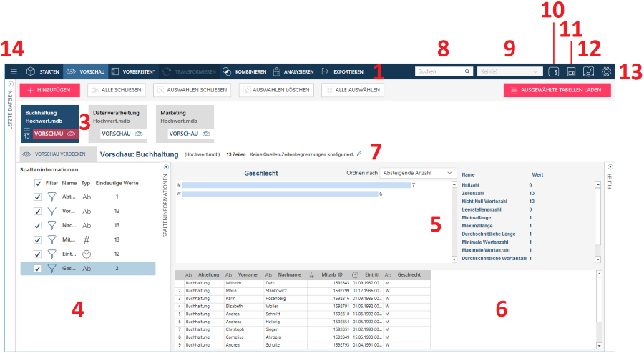Open the information panel icon

(553, 71)
